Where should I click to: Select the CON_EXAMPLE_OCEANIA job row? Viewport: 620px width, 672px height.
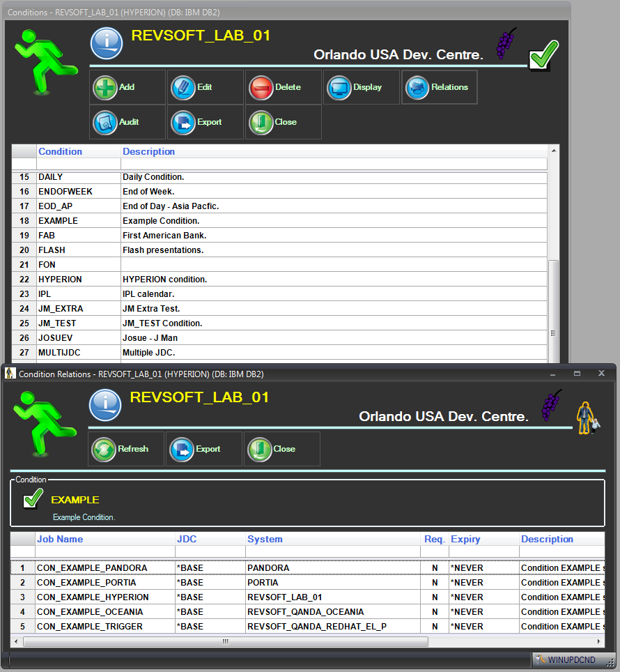tap(89, 611)
